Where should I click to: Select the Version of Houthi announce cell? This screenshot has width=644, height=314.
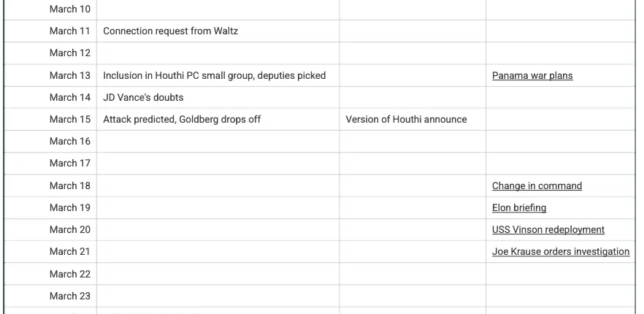[x=413, y=120]
